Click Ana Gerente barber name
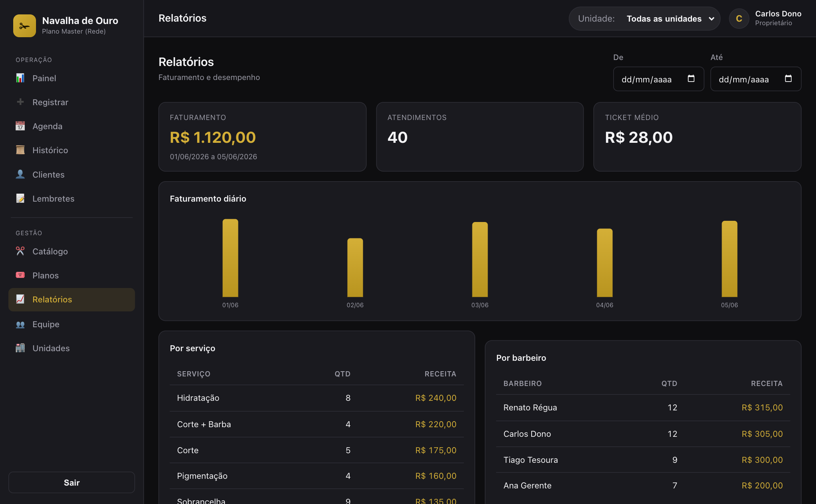816x504 pixels. (527, 486)
